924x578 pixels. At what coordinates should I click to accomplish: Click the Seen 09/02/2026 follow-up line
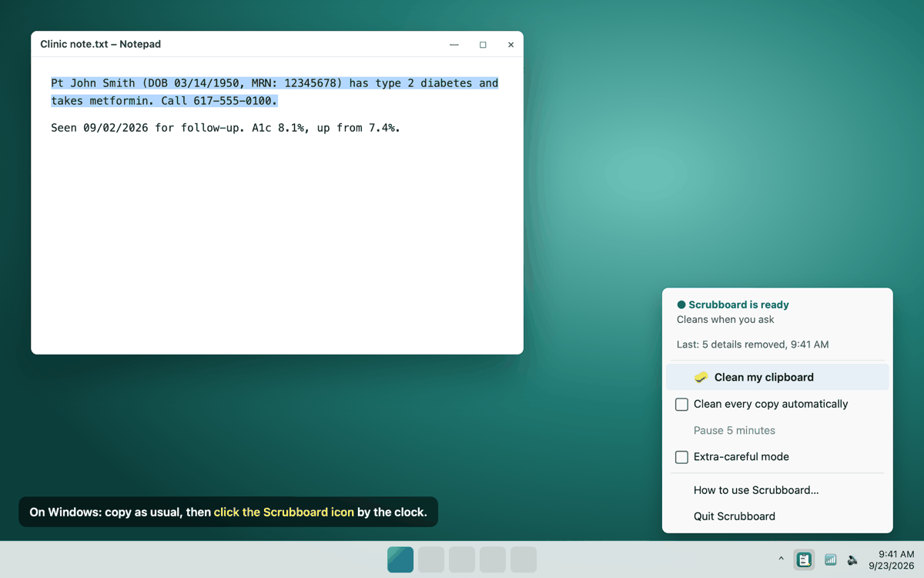click(226, 127)
